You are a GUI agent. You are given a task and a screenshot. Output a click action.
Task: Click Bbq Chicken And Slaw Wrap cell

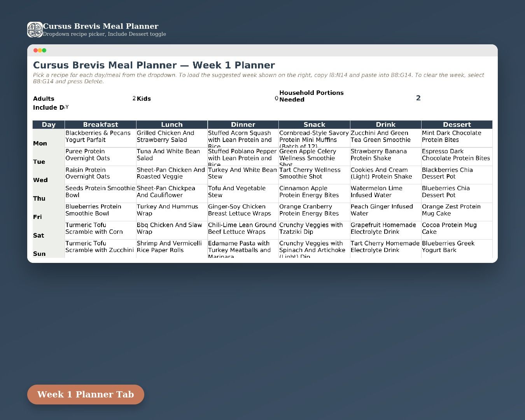click(x=172, y=230)
